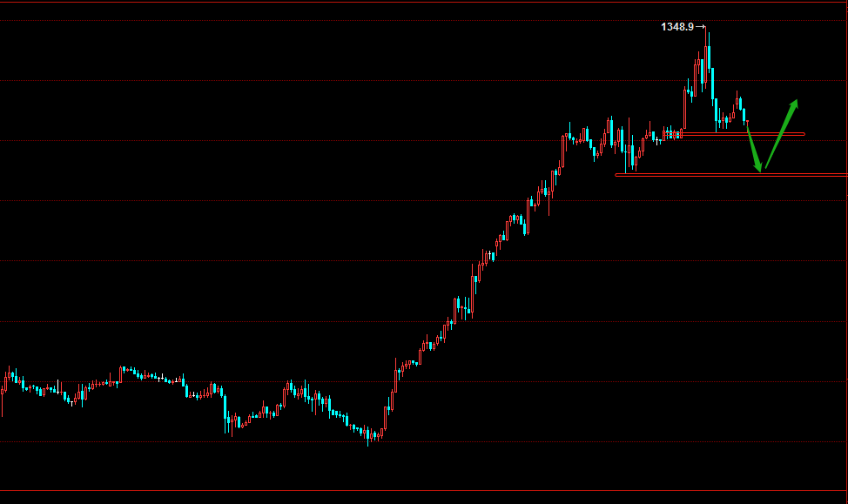This screenshot has width=848, height=504.
Task: Click the 1348.9 price high label
Action: click(x=677, y=27)
